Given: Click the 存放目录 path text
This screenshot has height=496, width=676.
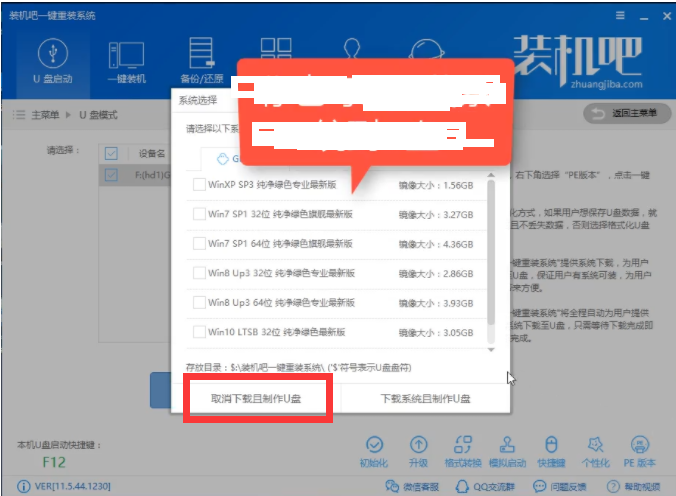Looking at the screenshot, I should pyautogui.click(x=298, y=367).
